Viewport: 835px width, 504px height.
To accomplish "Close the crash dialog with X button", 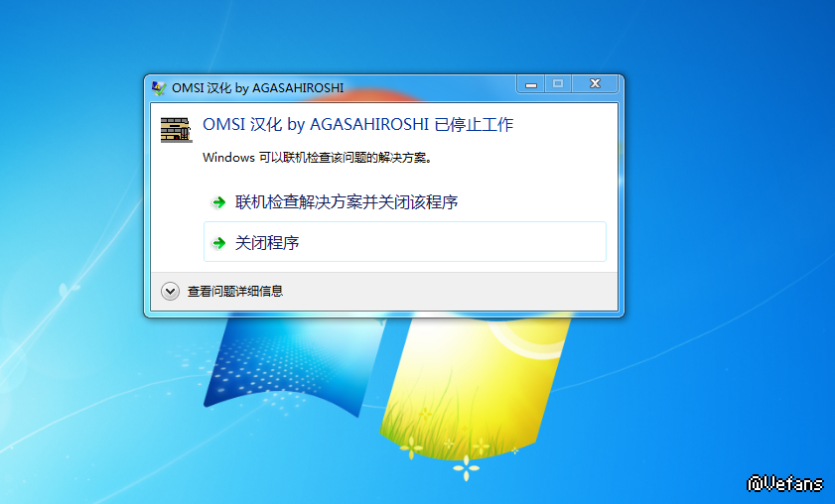I will coord(595,83).
